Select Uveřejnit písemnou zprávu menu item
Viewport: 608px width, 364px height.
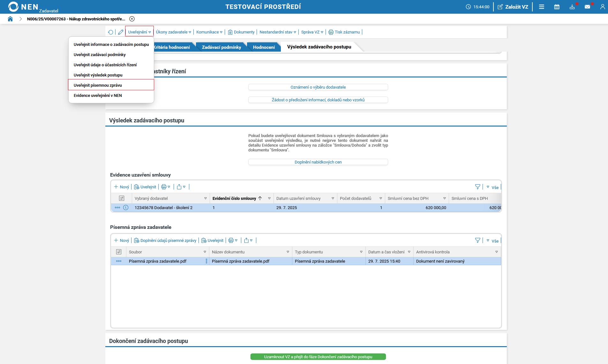tap(98, 85)
